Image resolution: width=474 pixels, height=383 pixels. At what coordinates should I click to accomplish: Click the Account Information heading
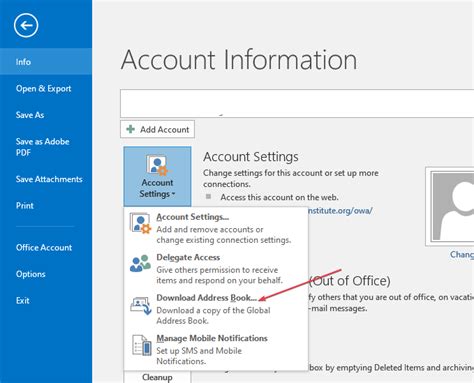coord(239,60)
